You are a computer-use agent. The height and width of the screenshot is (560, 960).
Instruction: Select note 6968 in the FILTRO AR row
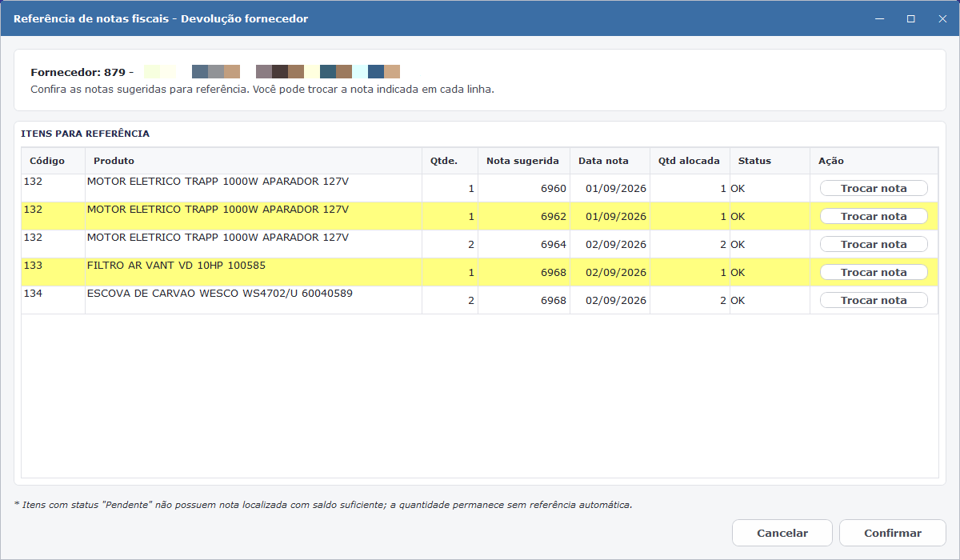[x=524, y=273]
